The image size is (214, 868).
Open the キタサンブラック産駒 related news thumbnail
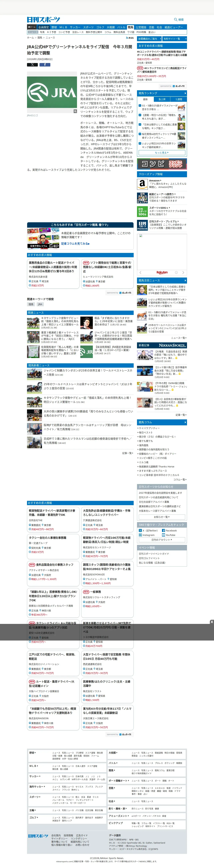[x=33, y=322]
